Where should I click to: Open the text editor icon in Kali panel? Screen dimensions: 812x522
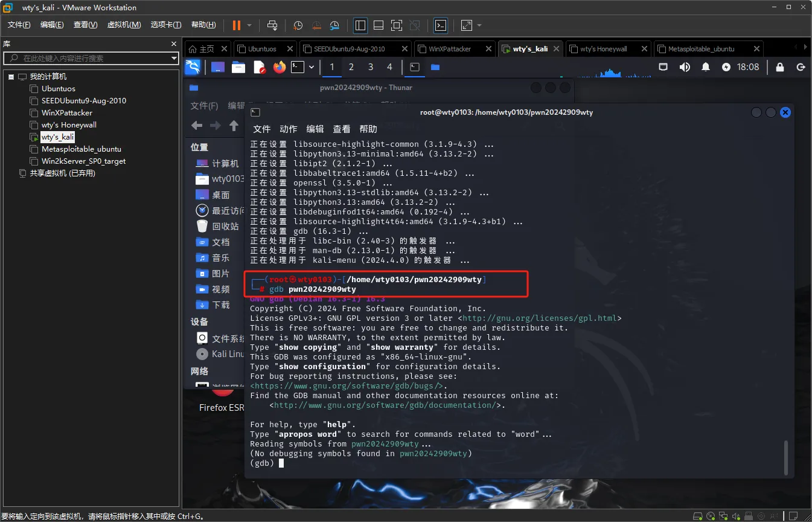point(259,67)
